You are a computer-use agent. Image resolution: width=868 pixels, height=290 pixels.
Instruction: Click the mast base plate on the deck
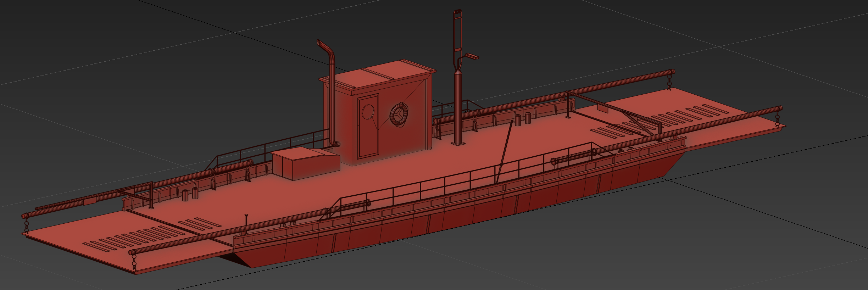point(458,143)
